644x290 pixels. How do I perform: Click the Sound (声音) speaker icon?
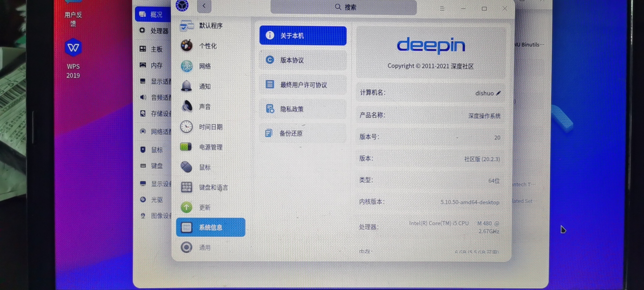pos(187,106)
